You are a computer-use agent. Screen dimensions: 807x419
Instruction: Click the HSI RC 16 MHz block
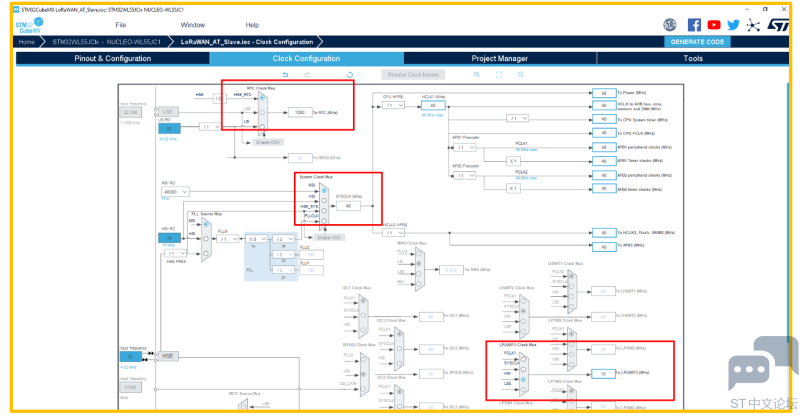169,238
